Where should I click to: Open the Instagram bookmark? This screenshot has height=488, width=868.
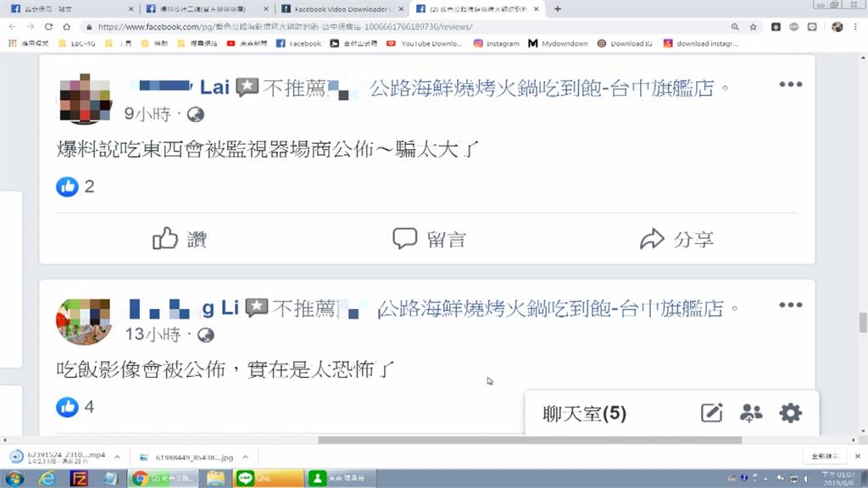pos(497,43)
